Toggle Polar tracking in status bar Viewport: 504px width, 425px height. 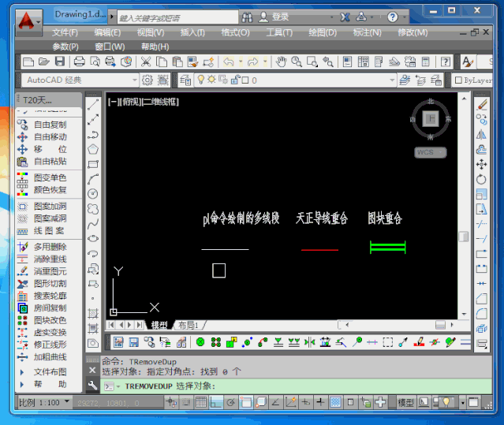click(231, 402)
